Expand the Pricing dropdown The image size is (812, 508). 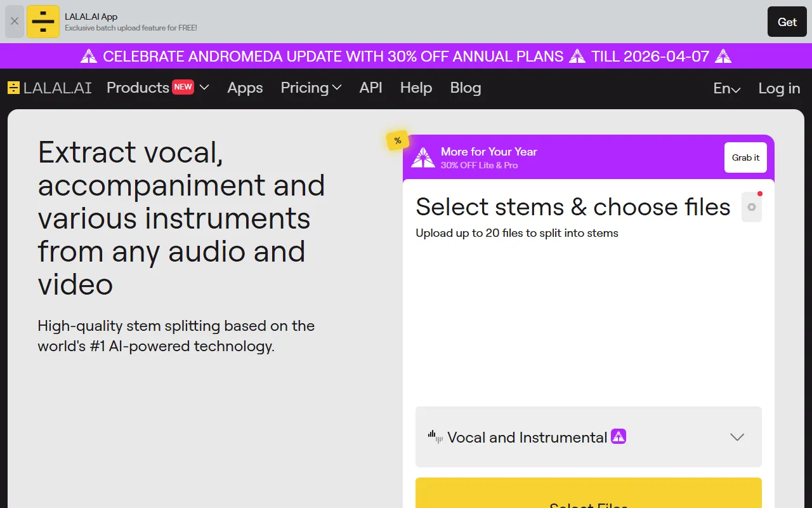pos(311,88)
